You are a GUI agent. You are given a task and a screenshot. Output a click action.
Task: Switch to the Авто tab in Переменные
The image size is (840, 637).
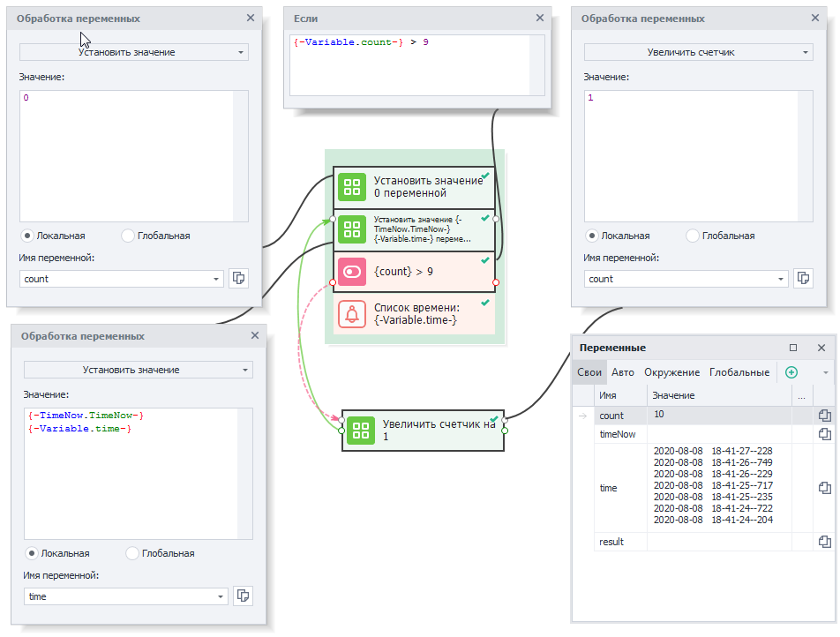tap(623, 372)
